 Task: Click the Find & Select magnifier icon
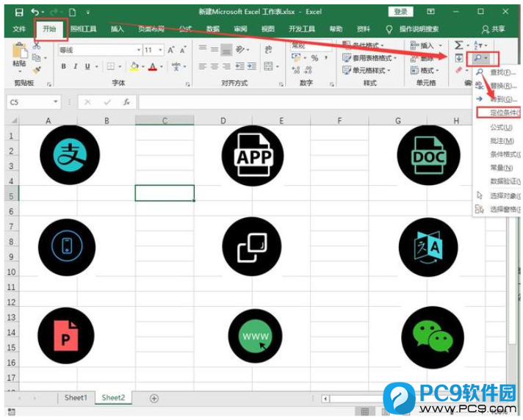point(478,58)
